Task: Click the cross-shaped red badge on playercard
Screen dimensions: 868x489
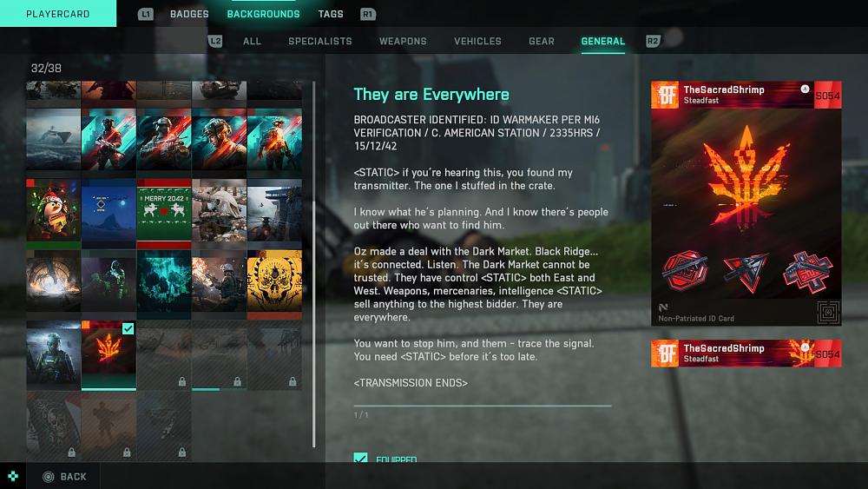Action: (x=807, y=271)
